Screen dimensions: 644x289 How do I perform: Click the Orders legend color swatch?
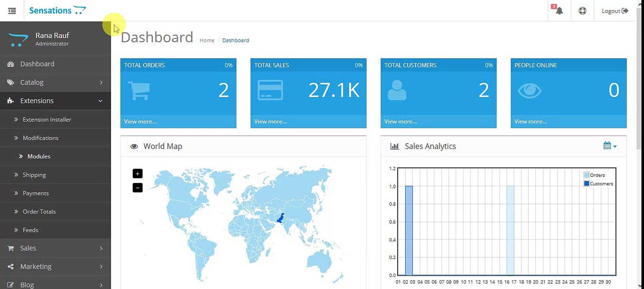[587, 175]
